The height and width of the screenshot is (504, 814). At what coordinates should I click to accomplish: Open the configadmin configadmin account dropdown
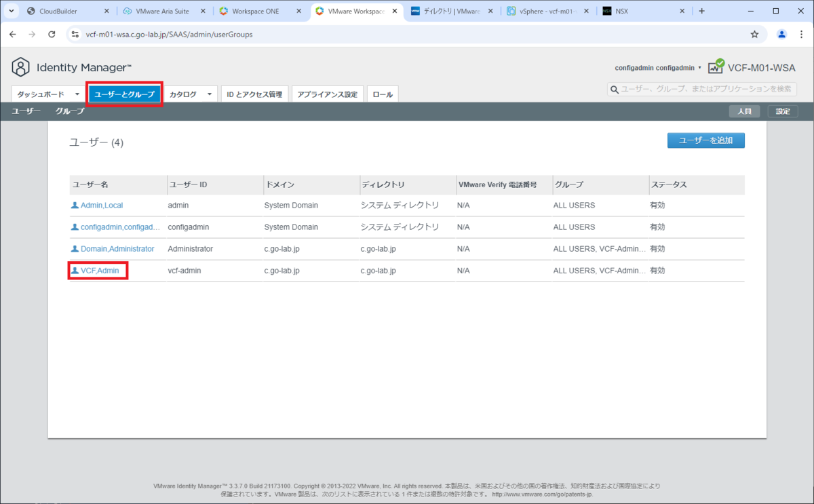click(x=657, y=68)
